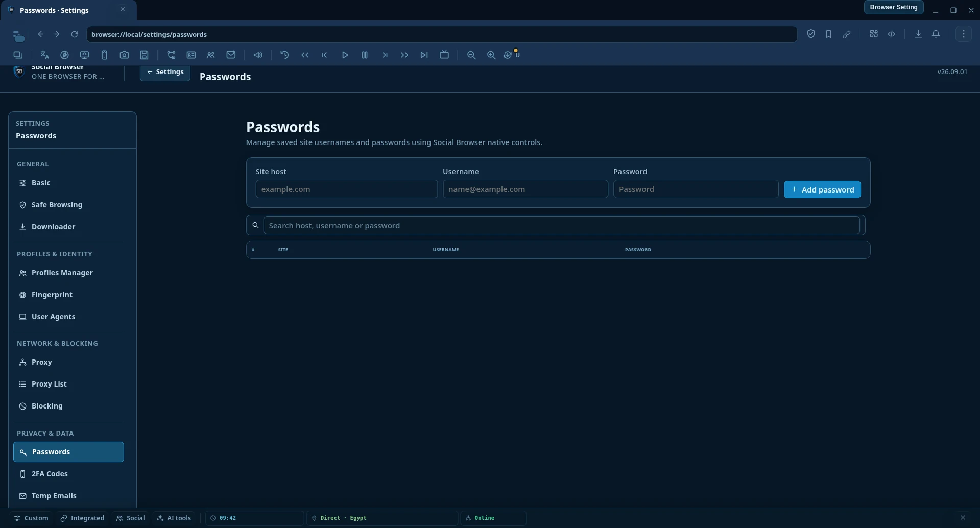The image size is (980, 528).
Task: Click the two-people icon in the toolbar
Action: point(211,55)
